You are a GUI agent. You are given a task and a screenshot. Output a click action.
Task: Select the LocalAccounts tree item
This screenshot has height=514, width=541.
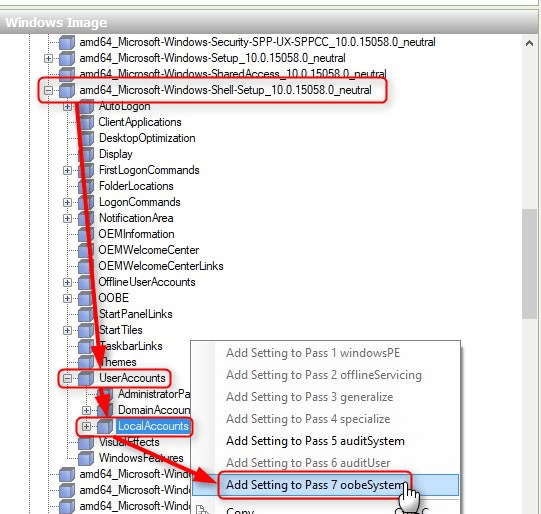pos(153,426)
